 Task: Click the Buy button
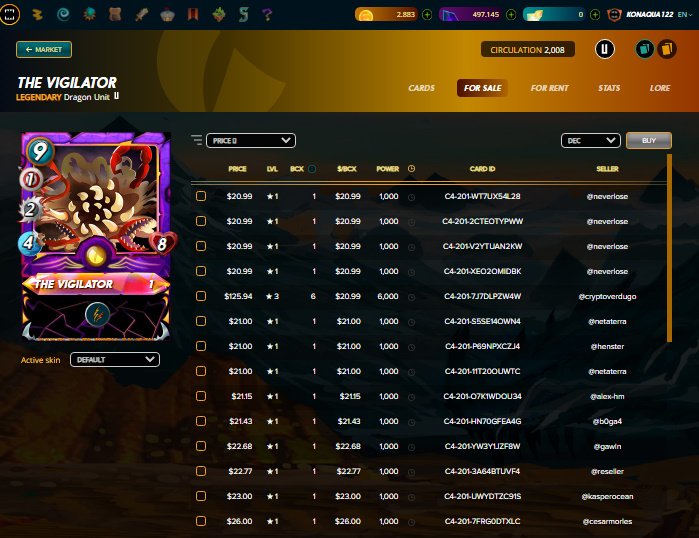pos(649,140)
